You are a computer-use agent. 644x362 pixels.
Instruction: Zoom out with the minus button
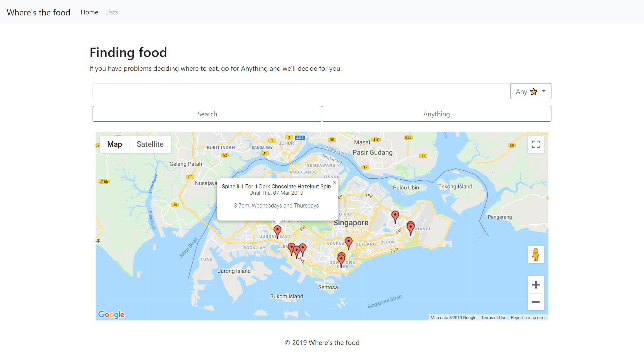(536, 302)
